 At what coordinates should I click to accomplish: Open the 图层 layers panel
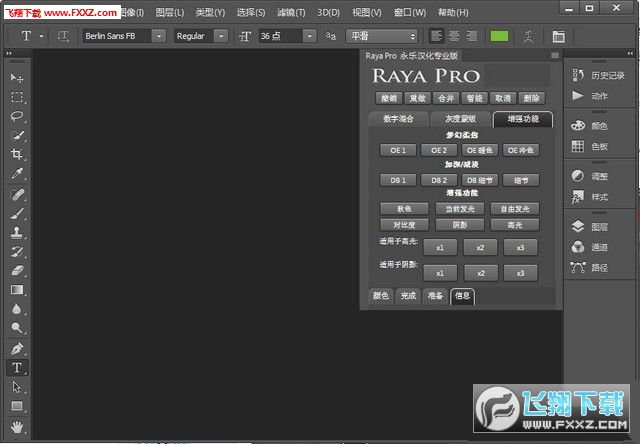(x=589, y=226)
